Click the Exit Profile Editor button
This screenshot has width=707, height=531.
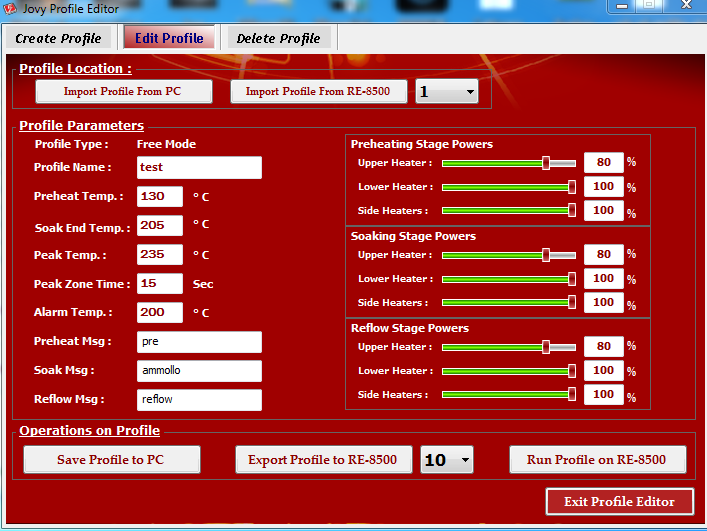619,501
